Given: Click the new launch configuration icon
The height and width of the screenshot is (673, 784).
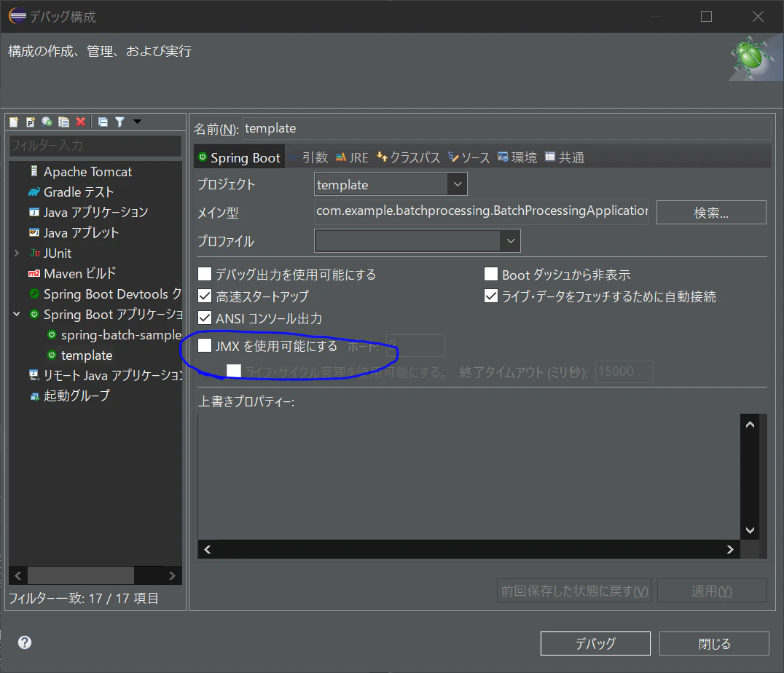Looking at the screenshot, I should (14, 122).
